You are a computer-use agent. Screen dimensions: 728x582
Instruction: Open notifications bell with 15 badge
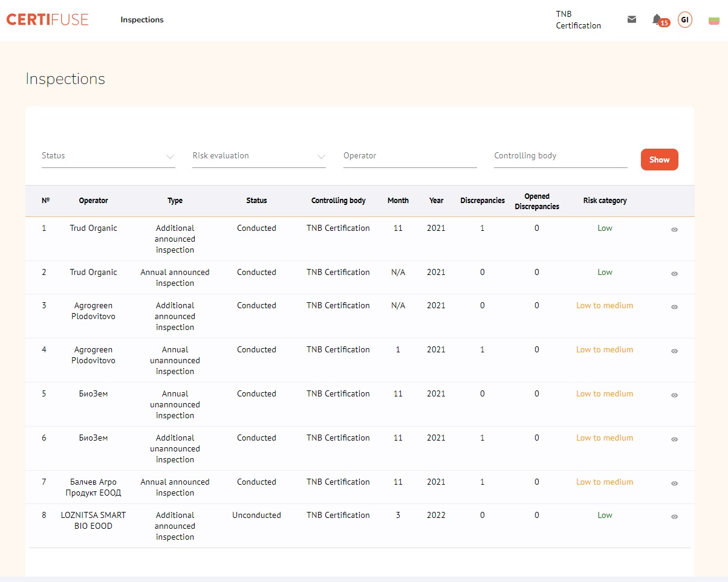[x=657, y=20]
